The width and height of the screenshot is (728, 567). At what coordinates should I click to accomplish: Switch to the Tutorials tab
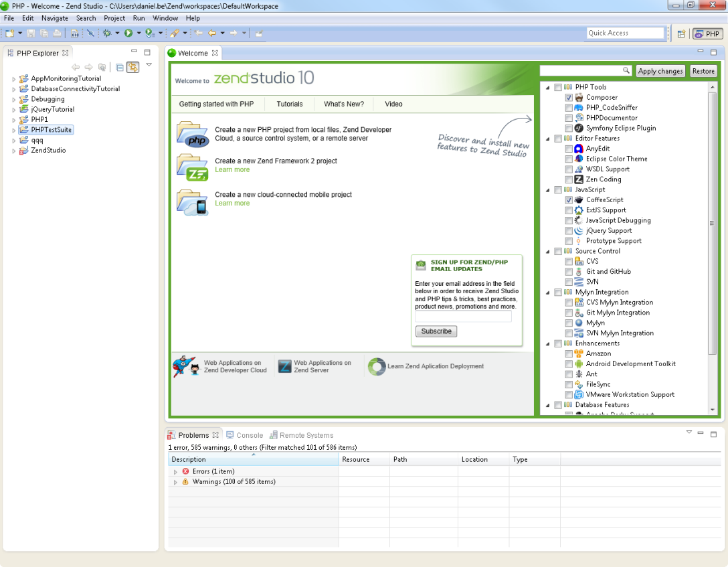290,104
